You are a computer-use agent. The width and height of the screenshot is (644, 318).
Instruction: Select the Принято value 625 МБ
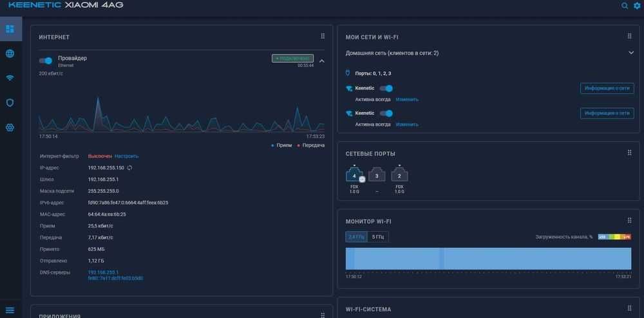(96, 249)
